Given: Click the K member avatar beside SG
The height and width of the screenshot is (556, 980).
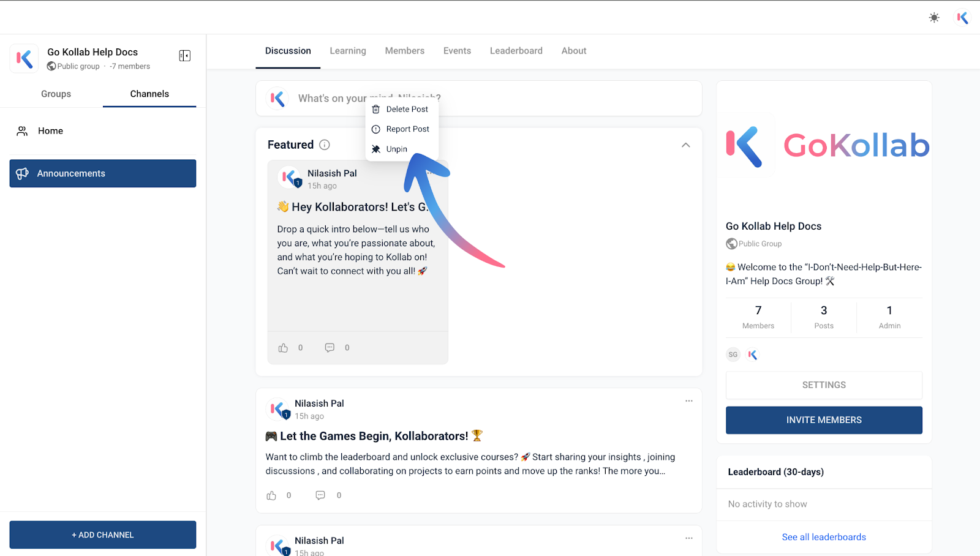Looking at the screenshot, I should click(753, 355).
